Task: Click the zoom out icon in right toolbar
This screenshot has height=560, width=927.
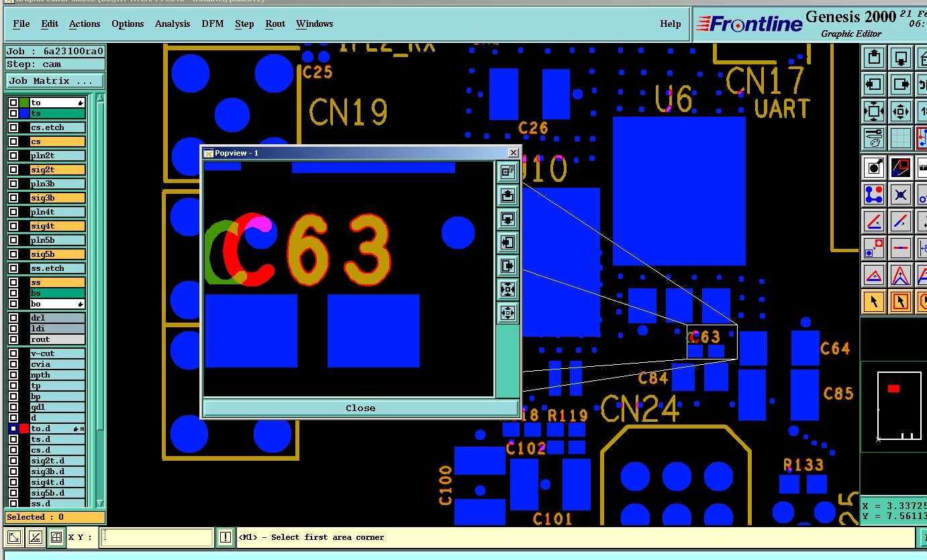Action: [x=900, y=111]
